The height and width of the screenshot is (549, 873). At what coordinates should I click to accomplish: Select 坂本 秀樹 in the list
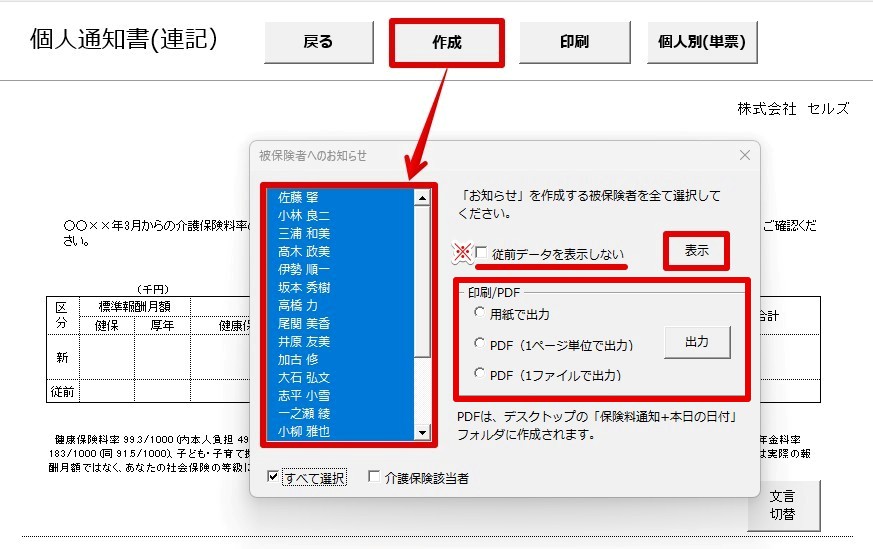coord(341,287)
